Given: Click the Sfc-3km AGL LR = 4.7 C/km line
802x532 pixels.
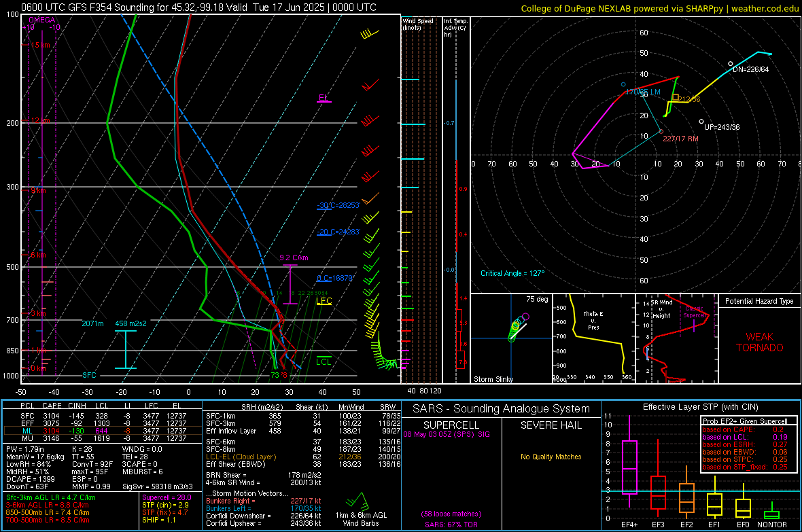Looking at the screenshot, I should tap(51, 497).
